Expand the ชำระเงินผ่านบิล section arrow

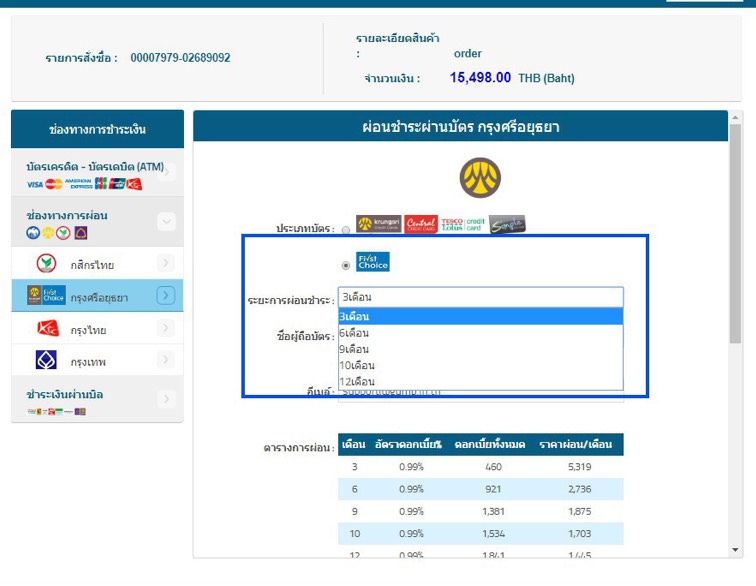[166, 399]
